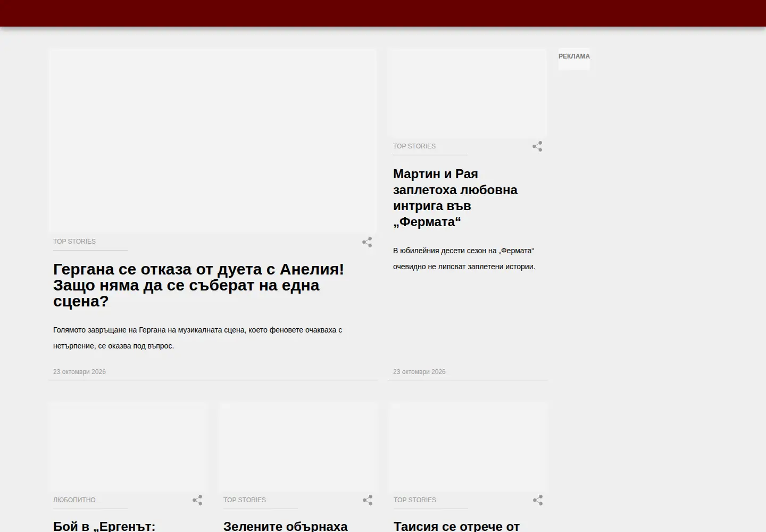
Task: Share the Бой в „Ергенът“ article
Action: tap(197, 500)
